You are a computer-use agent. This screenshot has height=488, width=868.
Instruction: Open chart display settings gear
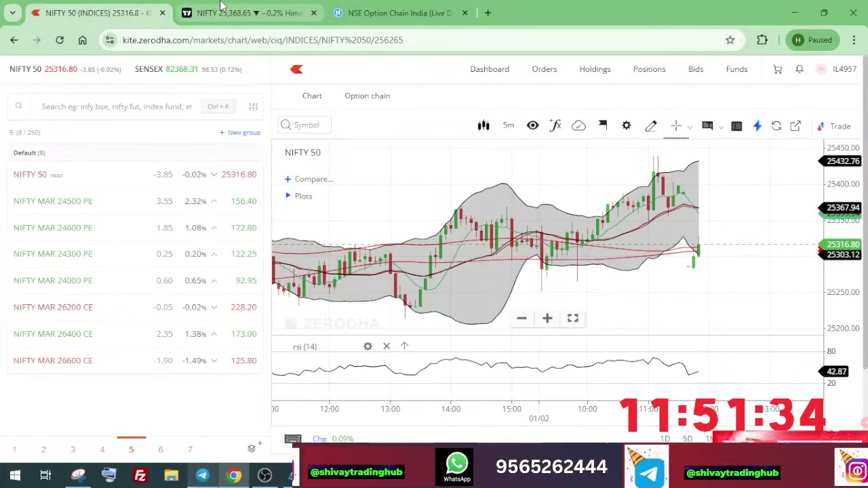point(627,125)
